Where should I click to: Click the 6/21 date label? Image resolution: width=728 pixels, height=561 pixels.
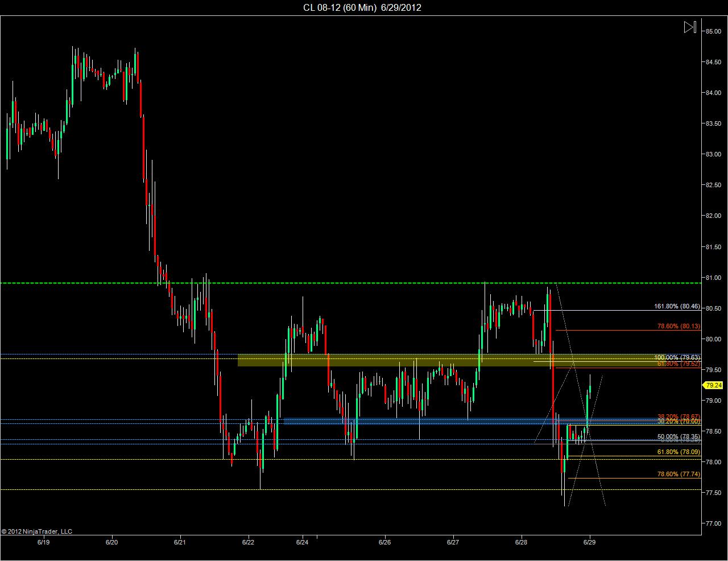180,543
